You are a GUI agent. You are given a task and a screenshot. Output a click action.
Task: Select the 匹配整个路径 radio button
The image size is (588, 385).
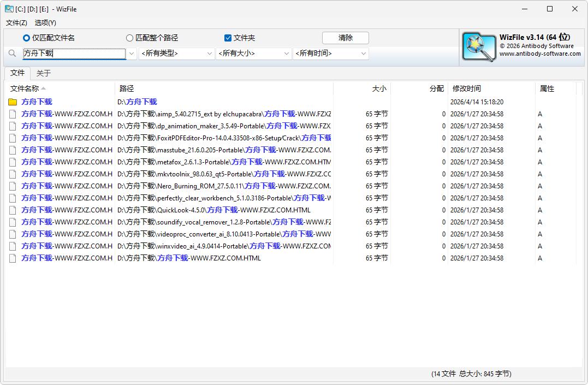click(x=129, y=38)
